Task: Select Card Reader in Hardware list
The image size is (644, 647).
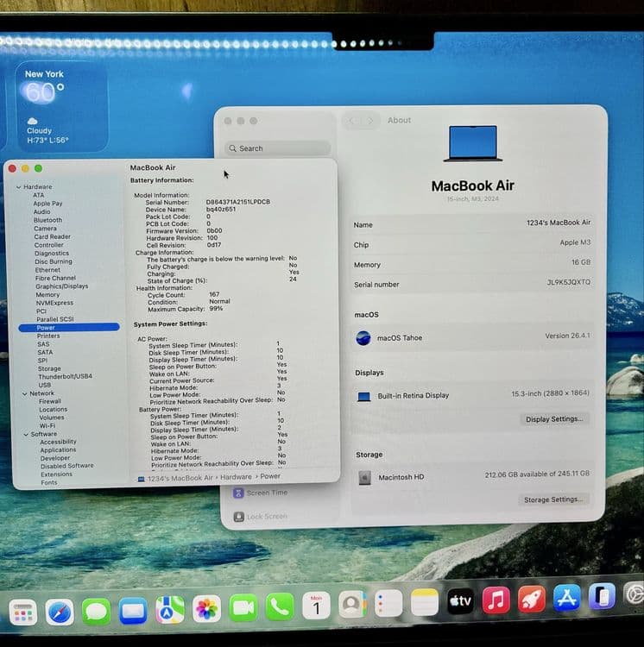Action: [53, 236]
